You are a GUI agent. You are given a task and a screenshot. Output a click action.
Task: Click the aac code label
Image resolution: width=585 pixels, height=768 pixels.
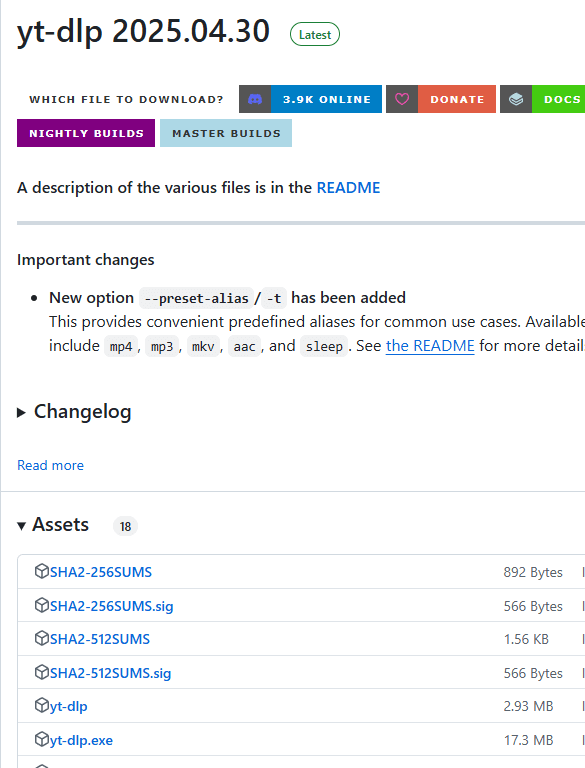click(x=244, y=346)
